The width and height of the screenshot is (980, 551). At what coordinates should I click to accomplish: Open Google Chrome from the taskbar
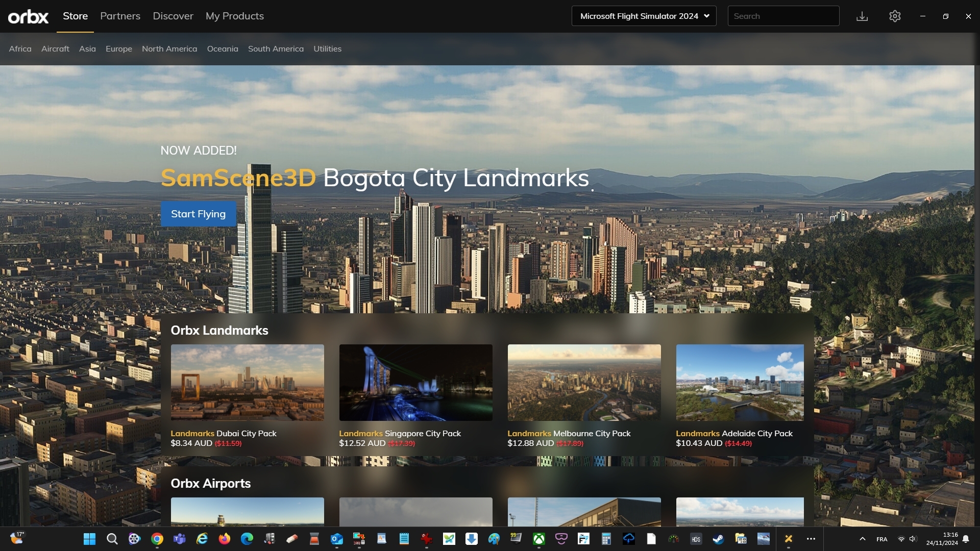point(157,539)
